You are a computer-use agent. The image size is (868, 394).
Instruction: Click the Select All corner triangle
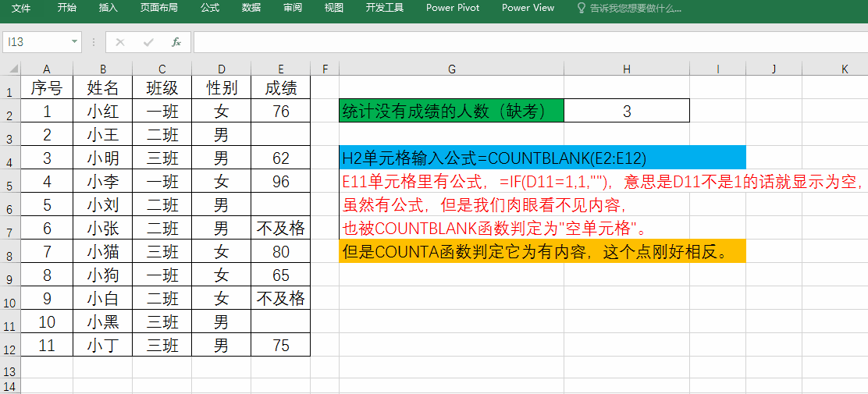(x=12, y=69)
